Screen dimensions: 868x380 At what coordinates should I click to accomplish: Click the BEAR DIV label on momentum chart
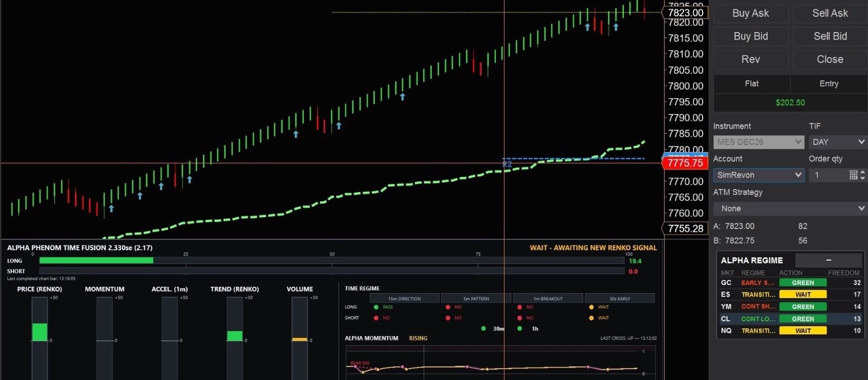(360, 363)
